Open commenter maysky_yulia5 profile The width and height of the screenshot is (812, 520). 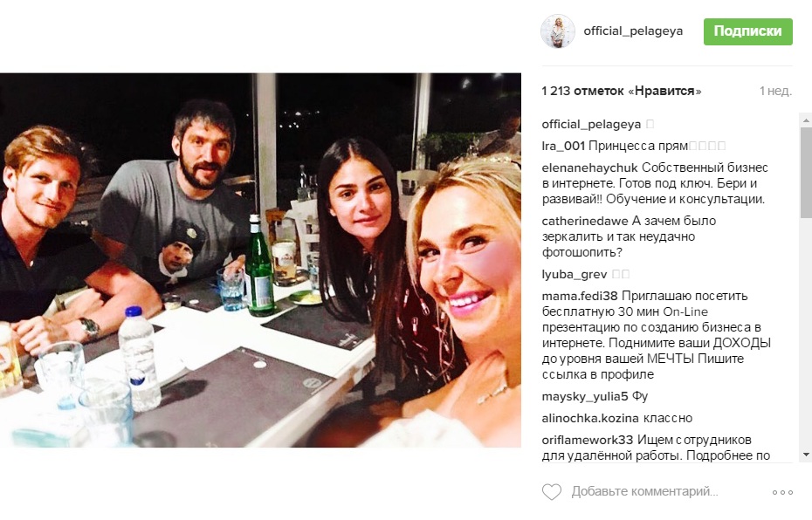(585, 397)
